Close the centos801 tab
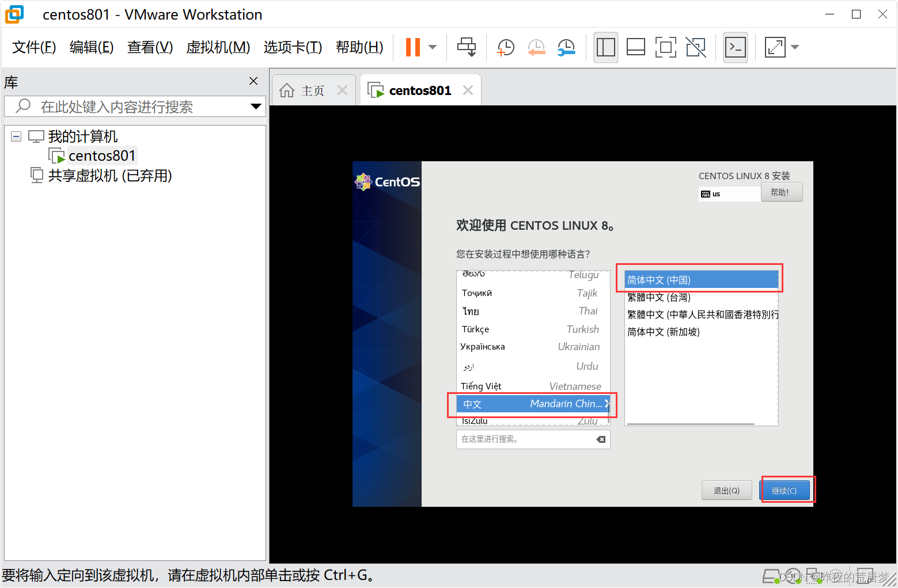898x588 pixels. click(468, 90)
